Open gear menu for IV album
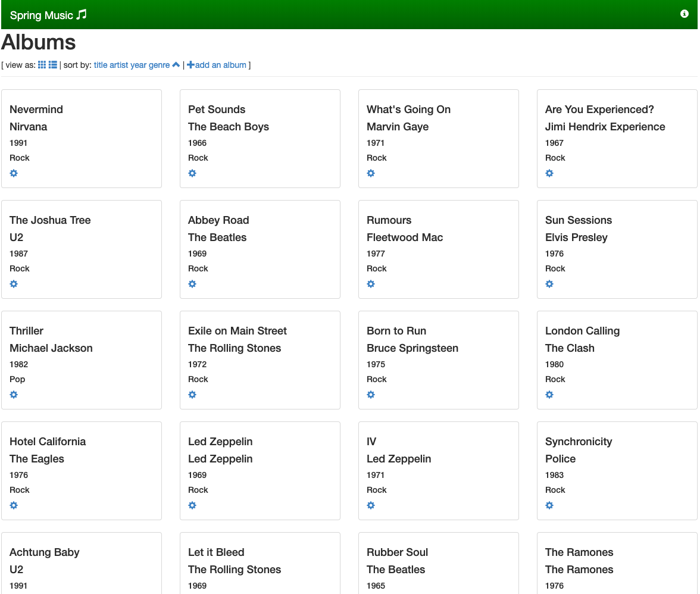700x594 pixels. pyautogui.click(x=371, y=505)
